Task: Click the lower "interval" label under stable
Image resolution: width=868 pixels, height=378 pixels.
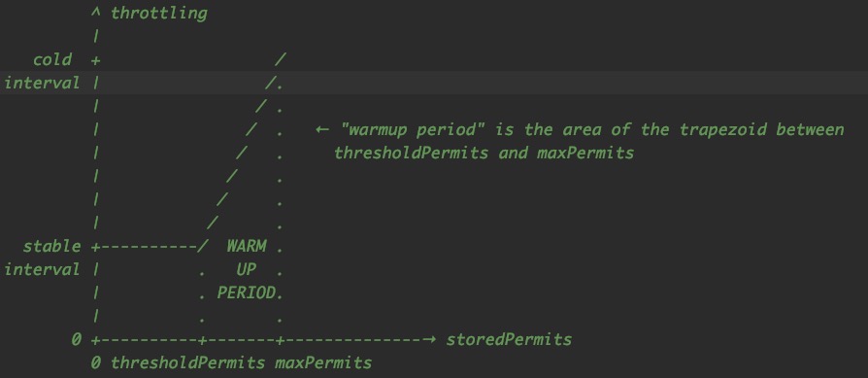Action: pos(43,270)
